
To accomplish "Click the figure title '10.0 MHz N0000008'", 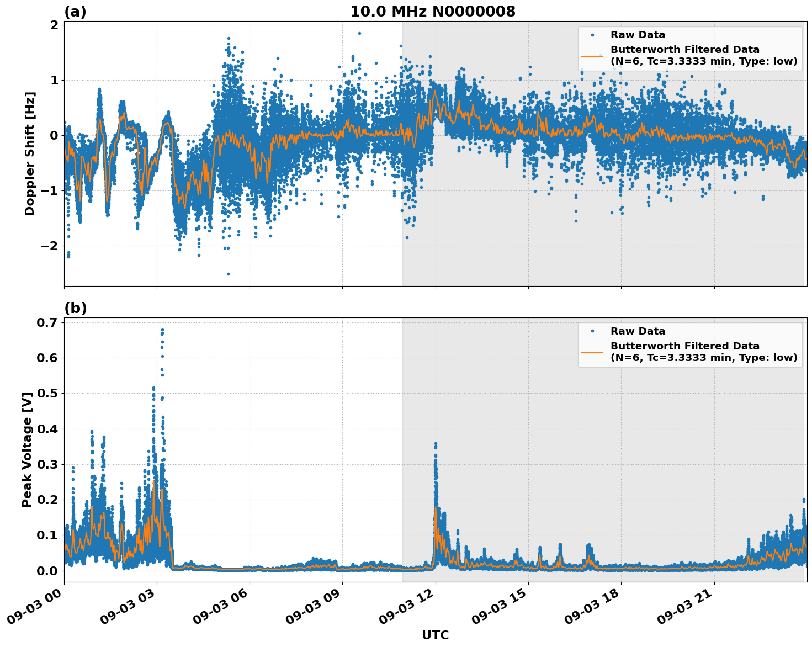I will (x=433, y=12).
